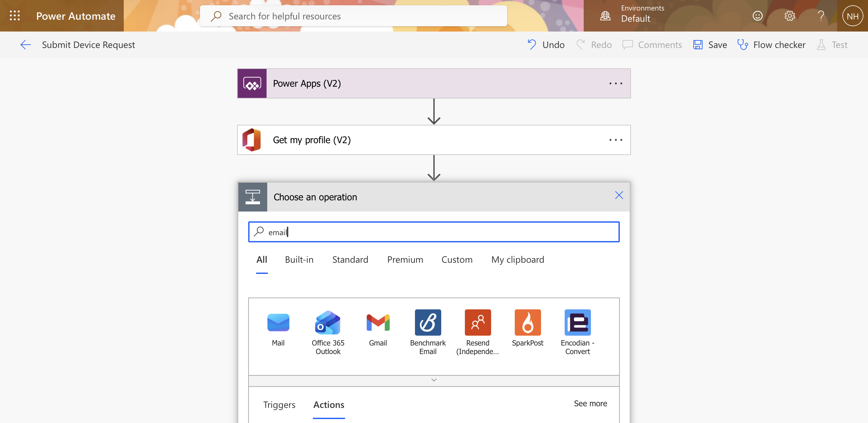
Task: Expand the connector list with the chevron
Action: [434, 381]
